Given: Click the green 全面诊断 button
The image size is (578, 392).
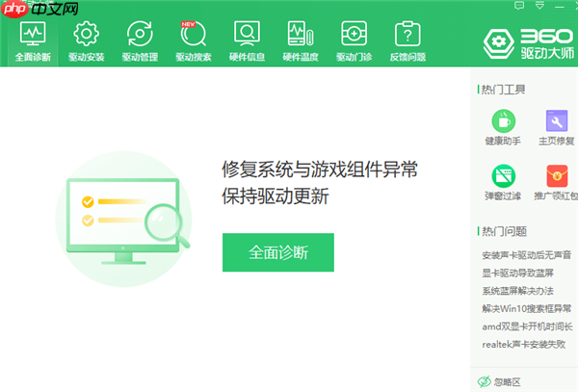Looking at the screenshot, I should tap(278, 252).
